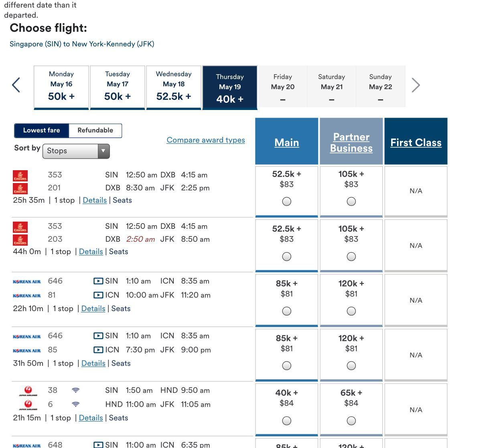Choose 85k Main fare on 22h 10m itinerary
491x448 pixels.
(286, 311)
